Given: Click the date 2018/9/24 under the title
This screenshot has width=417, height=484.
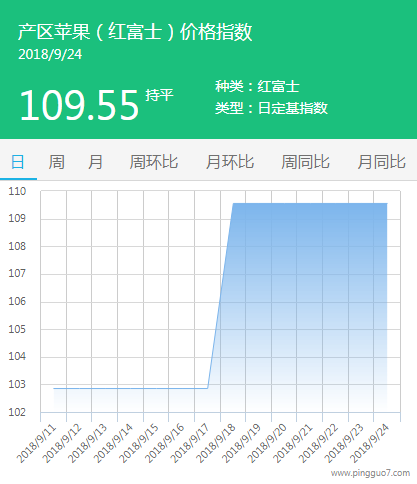Looking at the screenshot, I should click(x=50, y=54).
